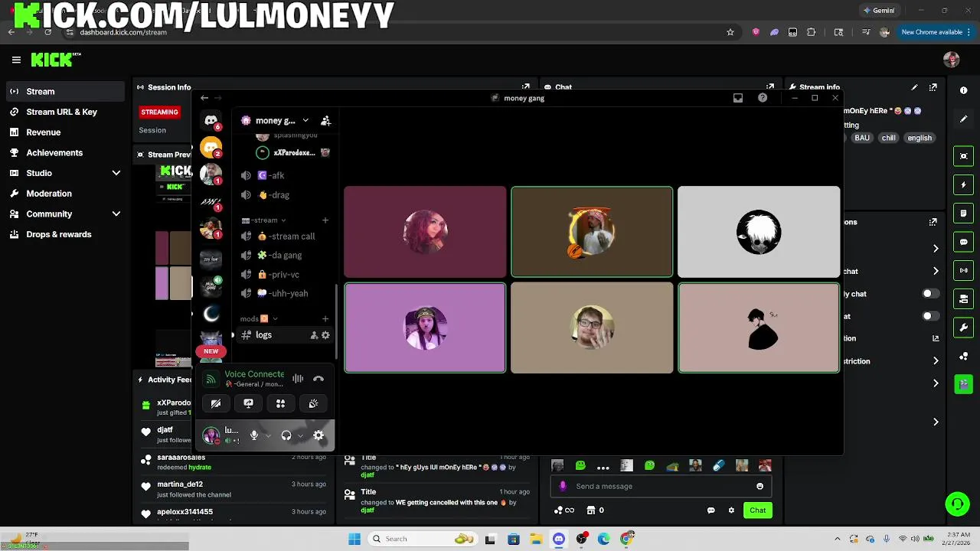This screenshot has width=980, height=551.
Task: Toggle the second Kick chat options switch
Action: (929, 316)
